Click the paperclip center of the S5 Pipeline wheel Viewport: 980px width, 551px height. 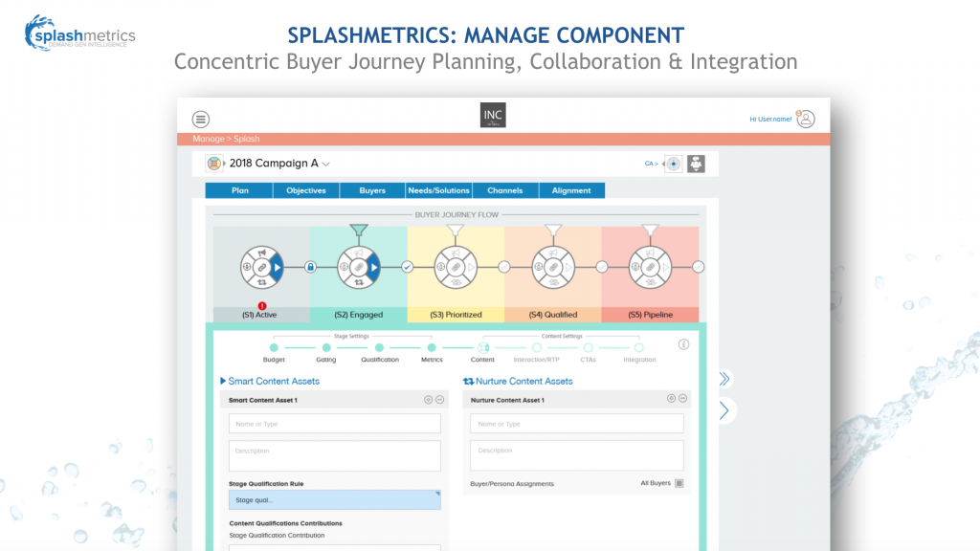click(x=650, y=268)
